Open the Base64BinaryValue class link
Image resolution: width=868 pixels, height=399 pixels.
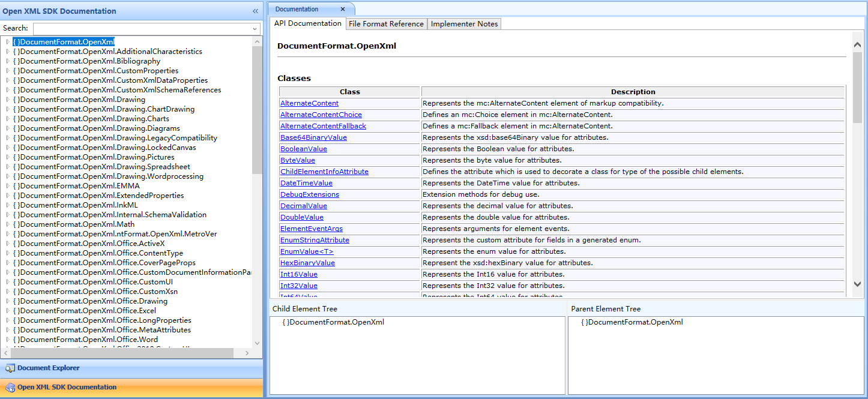[313, 137]
